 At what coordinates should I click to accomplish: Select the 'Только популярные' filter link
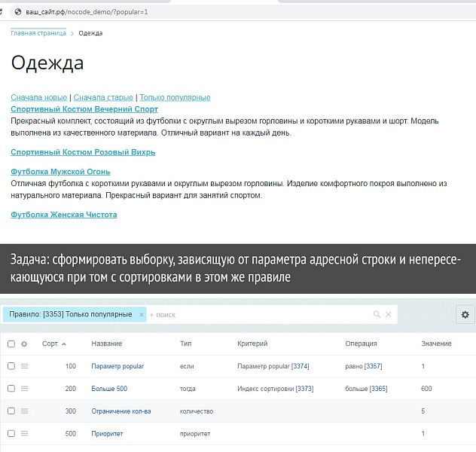(175, 97)
